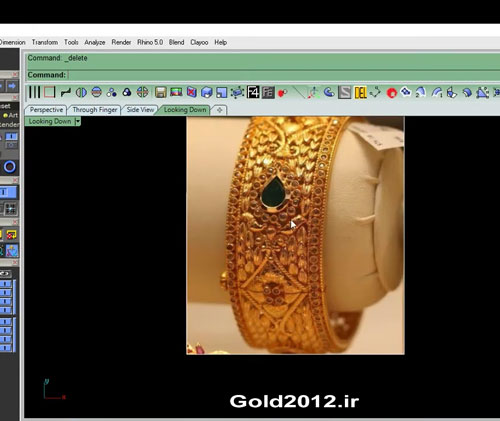Click the red square outline icon

49,92
